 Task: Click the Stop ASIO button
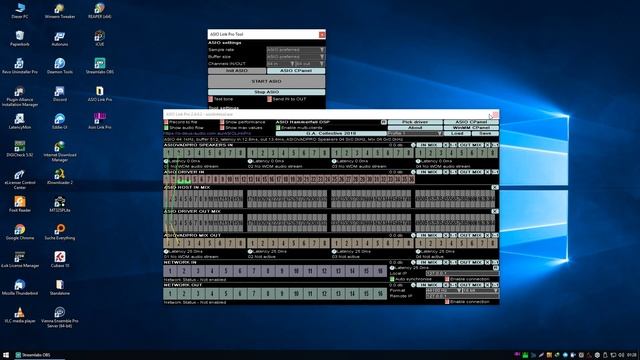coord(267,92)
